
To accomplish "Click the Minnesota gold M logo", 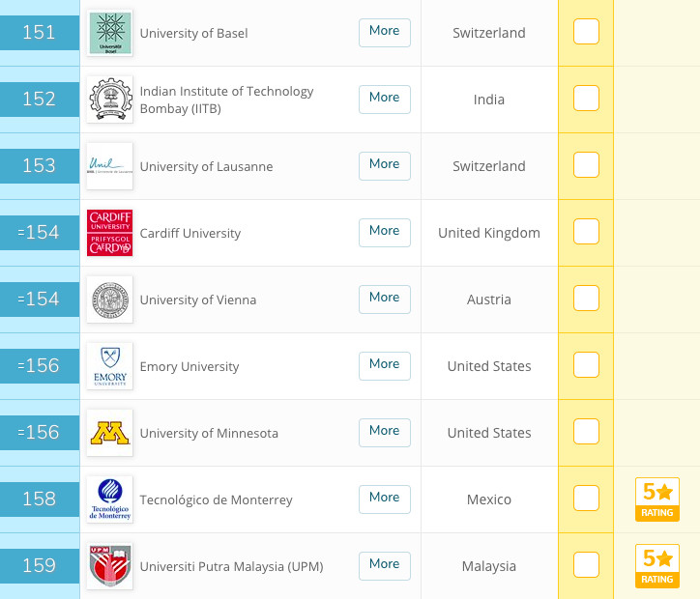I will coord(110,433).
